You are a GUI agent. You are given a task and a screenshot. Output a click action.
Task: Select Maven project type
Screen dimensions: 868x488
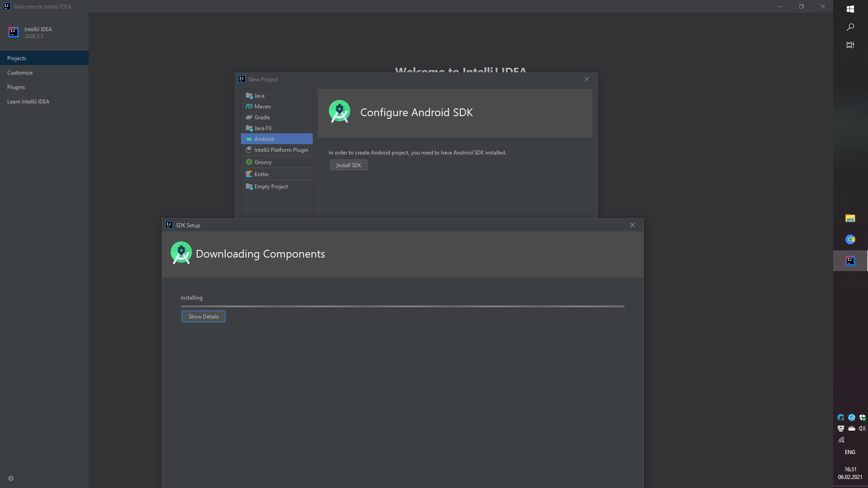[x=277, y=107]
